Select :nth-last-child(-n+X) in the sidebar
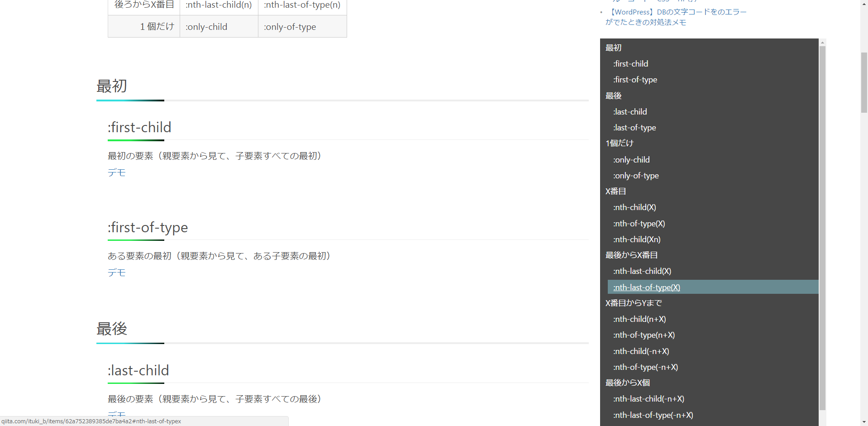Screen dimensions: 868x426 (648, 399)
